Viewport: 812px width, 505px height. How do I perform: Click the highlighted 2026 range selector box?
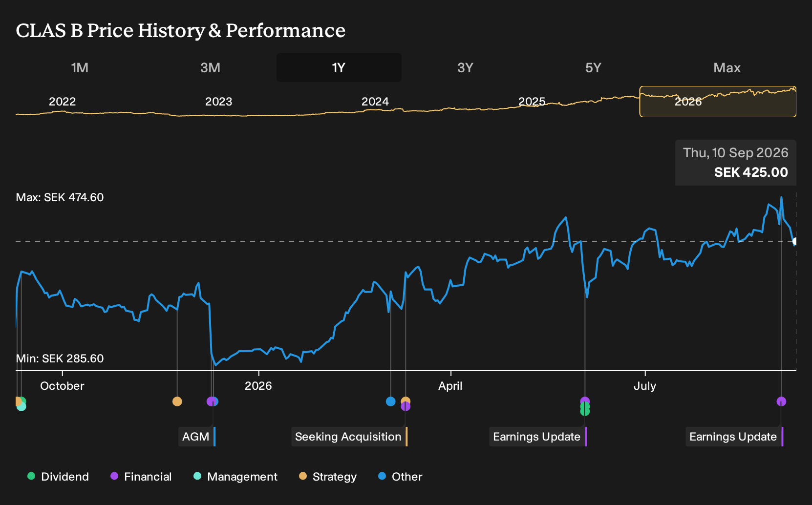(718, 102)
